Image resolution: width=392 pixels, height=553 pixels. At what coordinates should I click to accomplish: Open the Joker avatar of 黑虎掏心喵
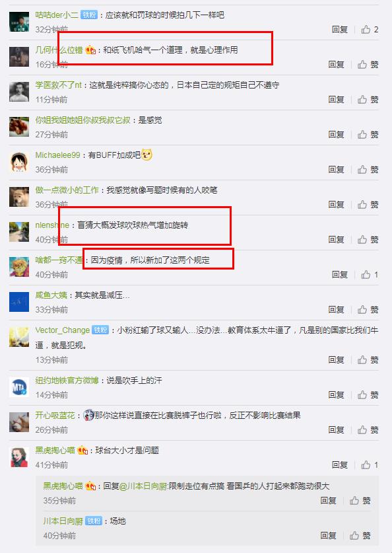(19, 457)
